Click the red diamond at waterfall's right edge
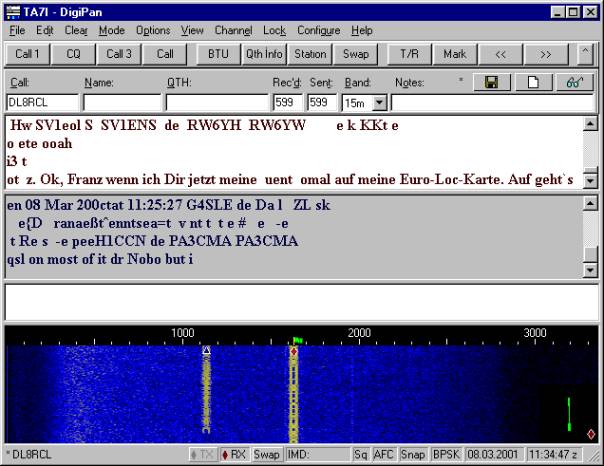The image size is (604, 466). (590, 436)
